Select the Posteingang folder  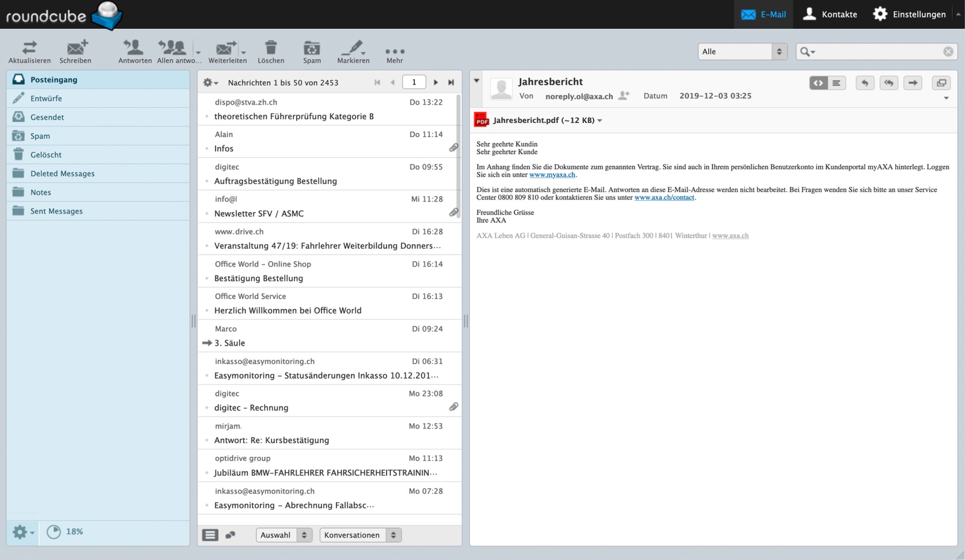pyautogui.click(x=98, y=80)
